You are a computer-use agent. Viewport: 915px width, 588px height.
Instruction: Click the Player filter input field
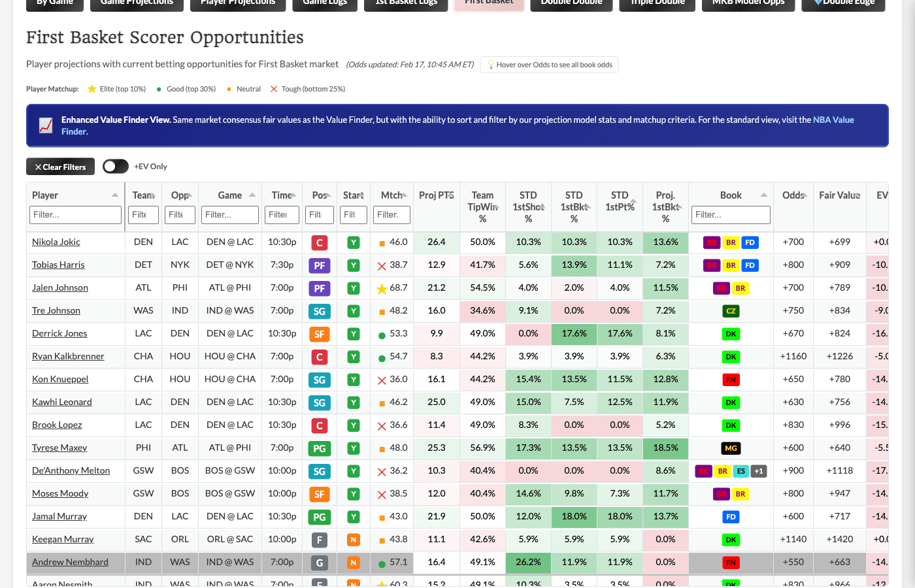coord(74,214)
